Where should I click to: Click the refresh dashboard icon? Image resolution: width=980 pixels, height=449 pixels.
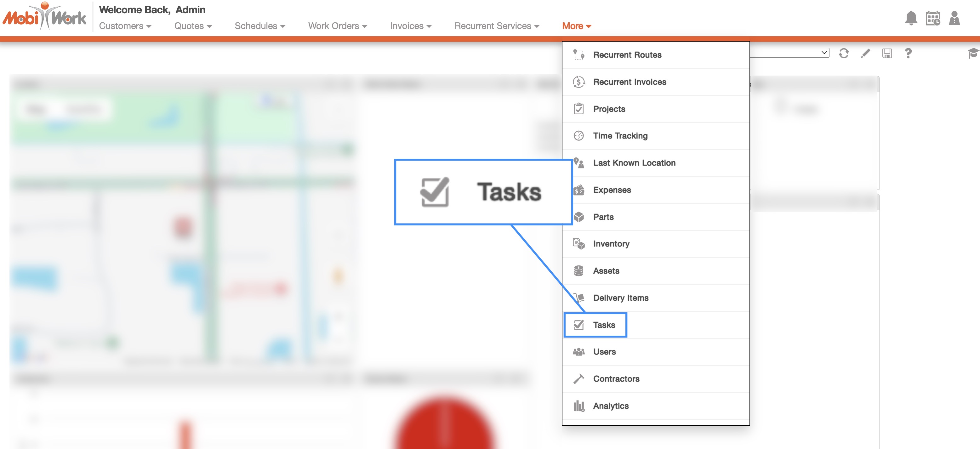point(843,53)
